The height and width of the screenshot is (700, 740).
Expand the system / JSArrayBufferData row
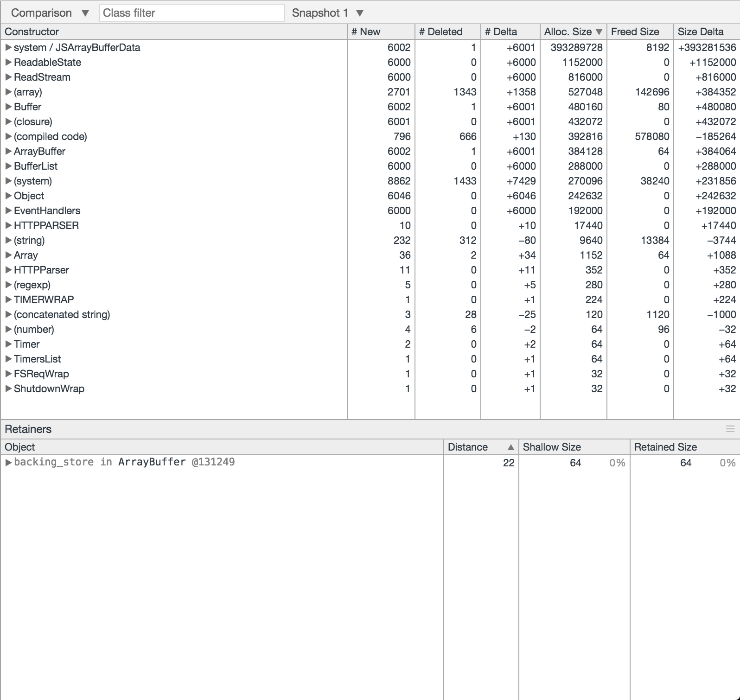click(x=8, y=47)
